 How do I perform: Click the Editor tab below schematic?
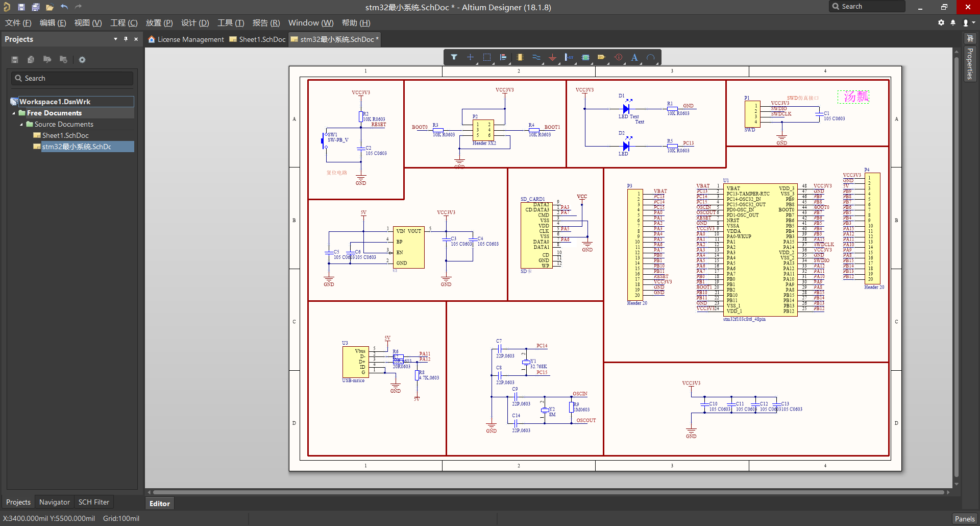point(160,504)
